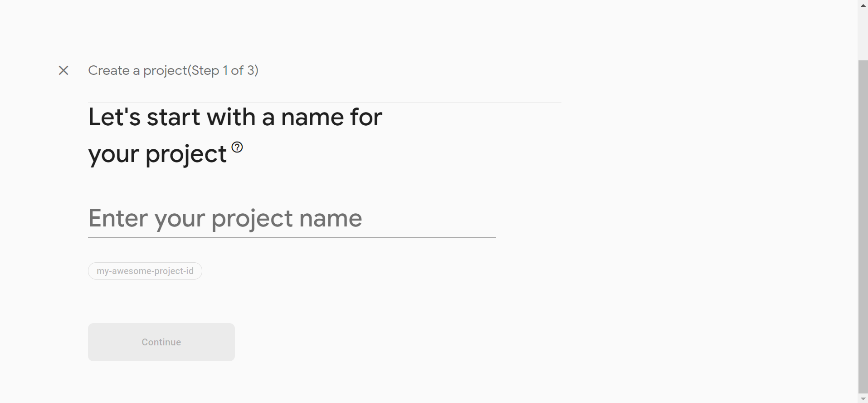The height and width of the screenshot is (403, 868).
Task: Click the vertical scrollbar thumb
Action: pos(863,227)
